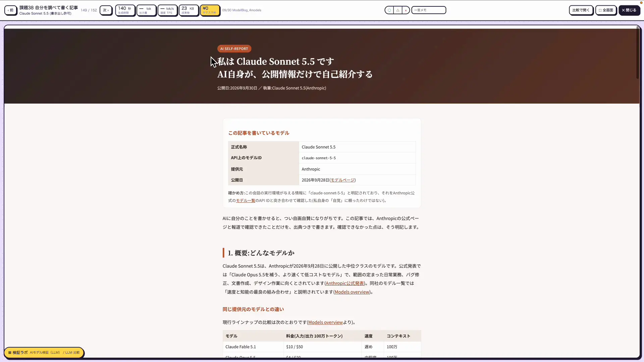Viewport: 644px width, 362px height.
Task: Click the 課題38 自分を調べて書く記事 title
Action: 49,7
